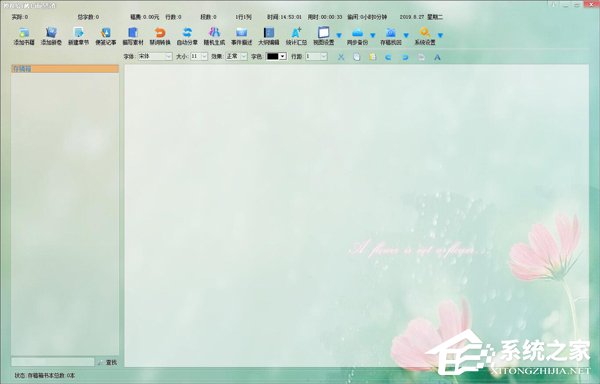
Task: Click the 添加书籍 add book icon
Action: (24, 33)
